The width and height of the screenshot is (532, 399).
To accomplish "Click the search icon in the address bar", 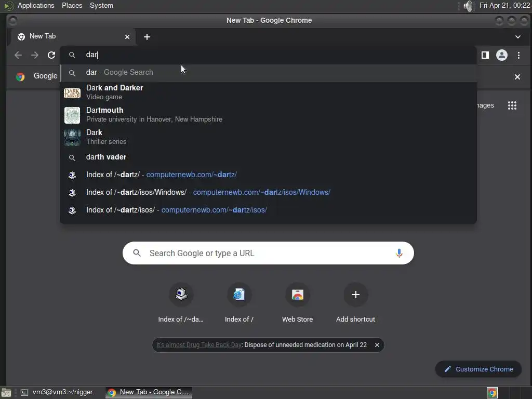I will (x=72, y=55).
